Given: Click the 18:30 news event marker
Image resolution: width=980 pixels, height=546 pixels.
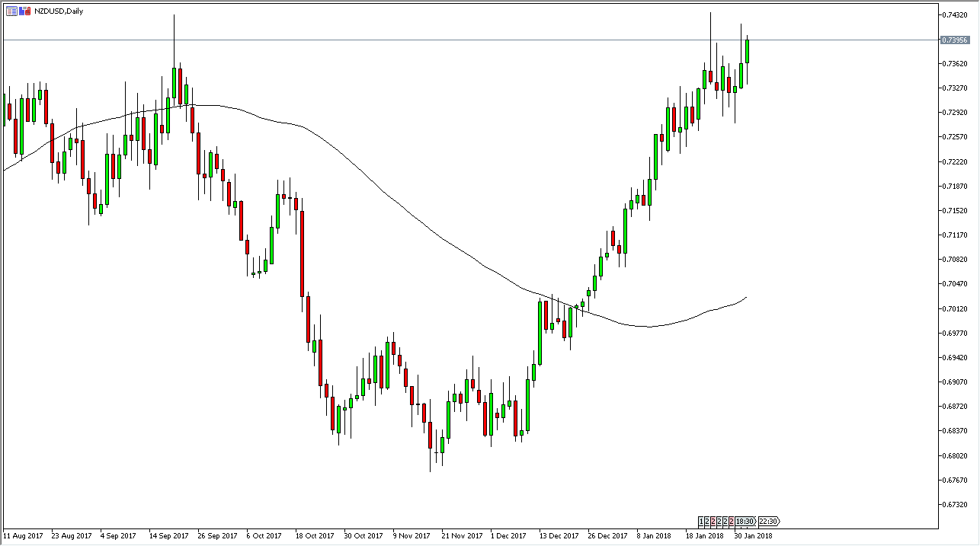Looking at the screenshot, I should (x=743, y=522).
